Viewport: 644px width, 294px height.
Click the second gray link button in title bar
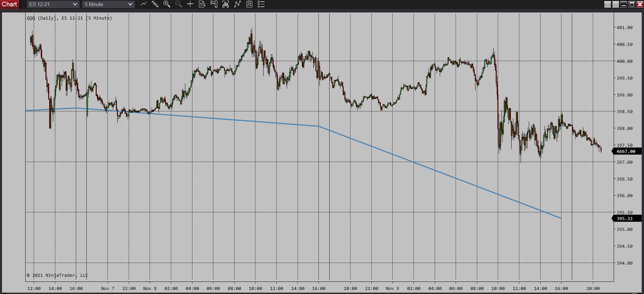point(616,4)
